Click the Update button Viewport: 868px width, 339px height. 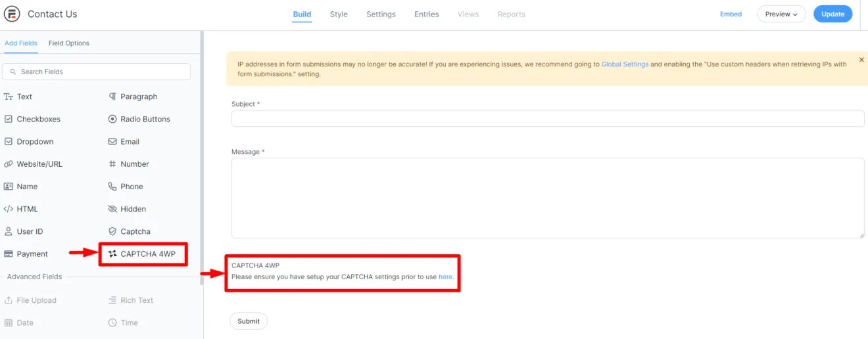(832, 14)
